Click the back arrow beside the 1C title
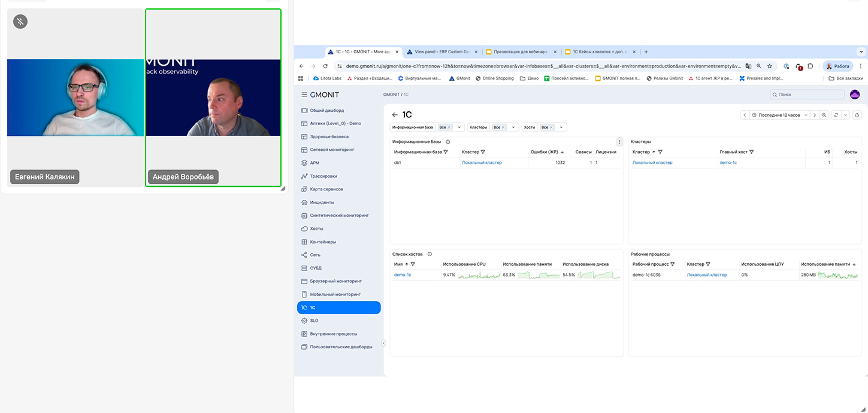Viewport: 868px width, 413px height. pyautogui.click(x=395, y=115)
